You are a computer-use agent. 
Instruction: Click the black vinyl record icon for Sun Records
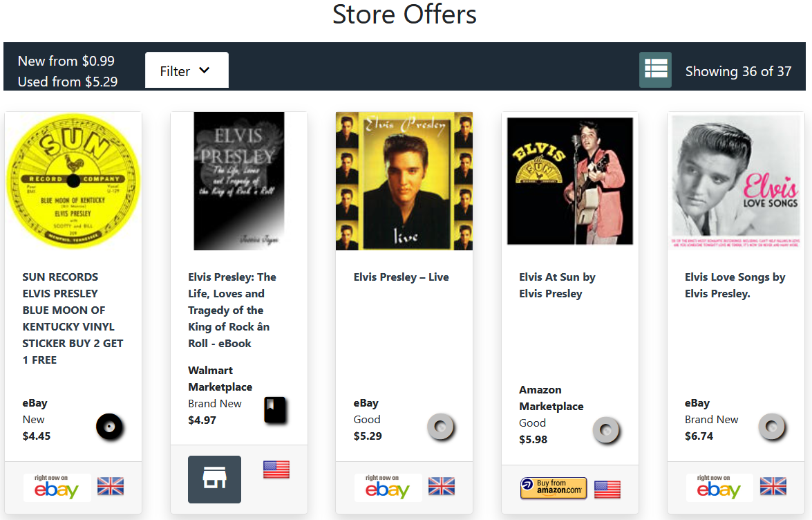pyautogui.click(x=109, y=427)
